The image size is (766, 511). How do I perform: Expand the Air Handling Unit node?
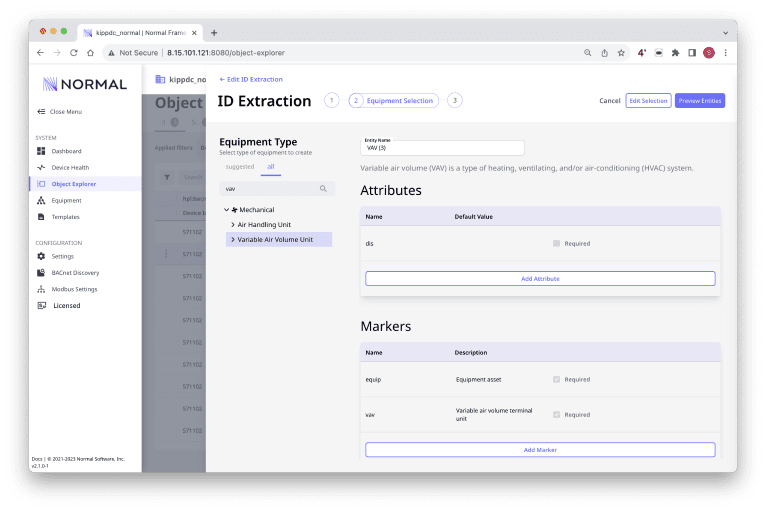pos(233,225)
